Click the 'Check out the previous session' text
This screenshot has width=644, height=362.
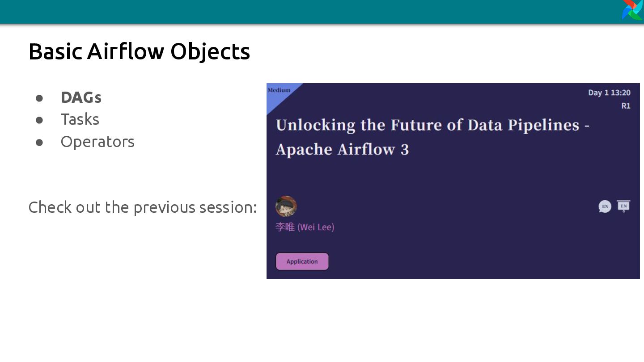(143, 207)
